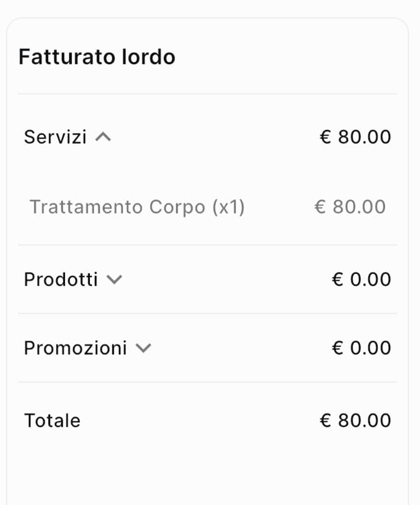Open the Promozioni row
The image size is (420, 505).
click(x=75, y=348)
